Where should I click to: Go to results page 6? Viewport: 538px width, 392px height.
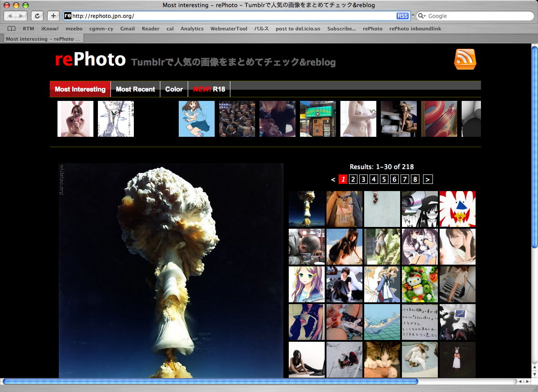[394, 179]
